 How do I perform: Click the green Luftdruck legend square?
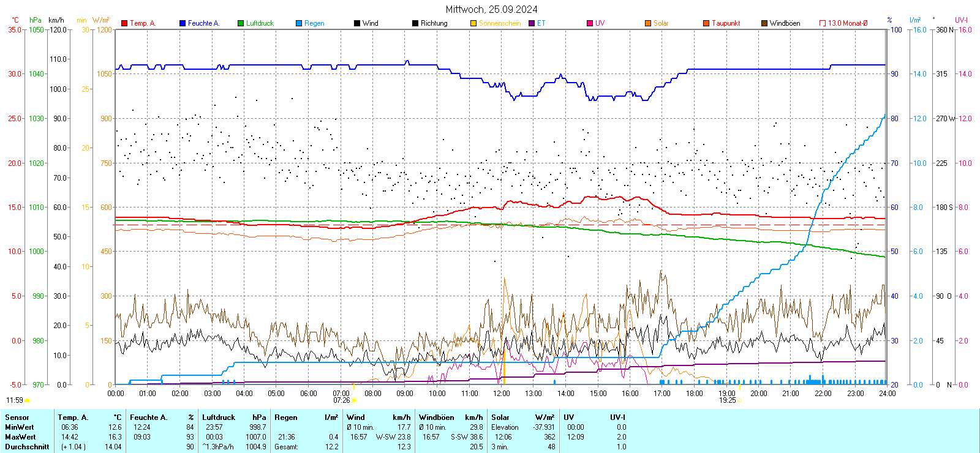241,23
